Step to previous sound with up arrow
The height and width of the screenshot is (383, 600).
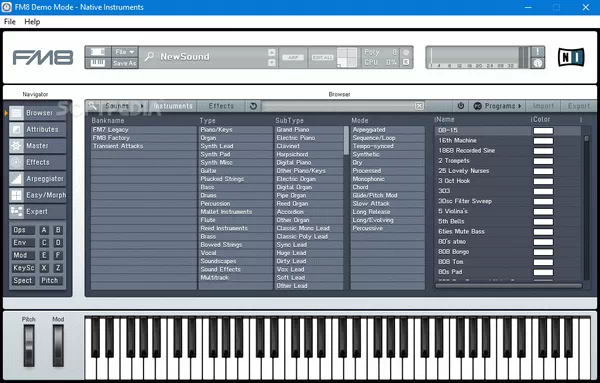tap(272, 52)
